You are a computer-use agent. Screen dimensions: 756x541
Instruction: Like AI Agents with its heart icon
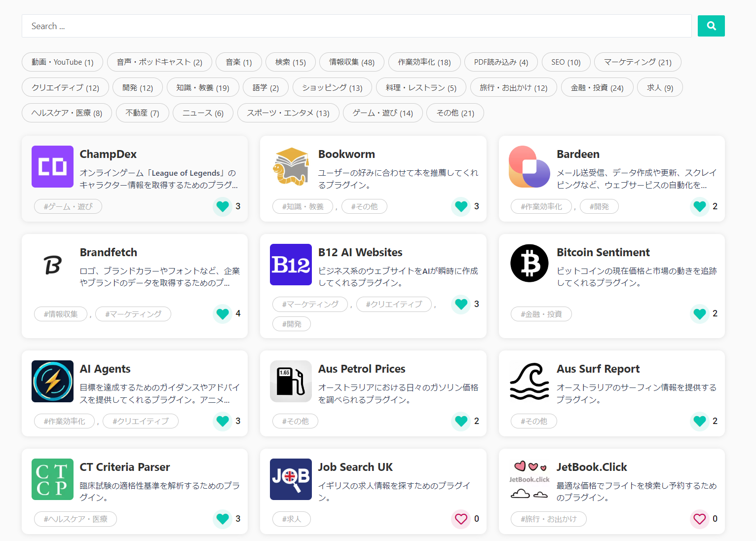223,421
